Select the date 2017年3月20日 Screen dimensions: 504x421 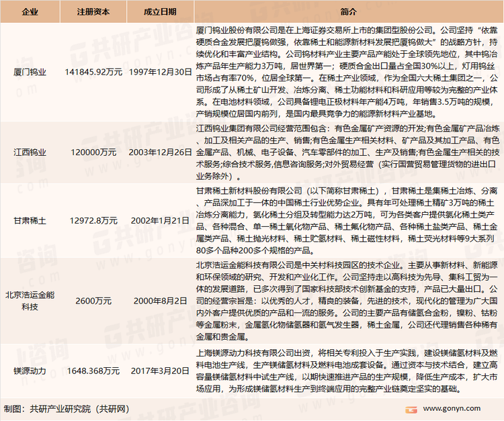click(160, 371)
